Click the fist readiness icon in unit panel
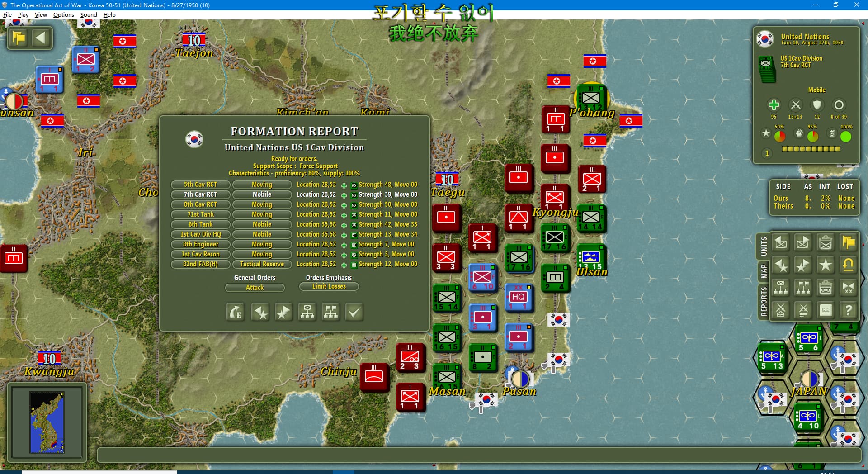 800,133
